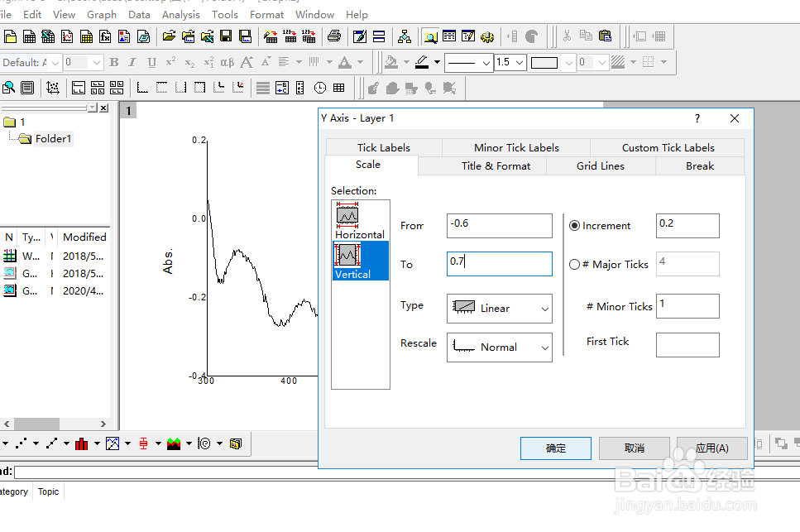Viewport: 800px width, 532px height.
Task: Create a new project
Action: (10, 36)
